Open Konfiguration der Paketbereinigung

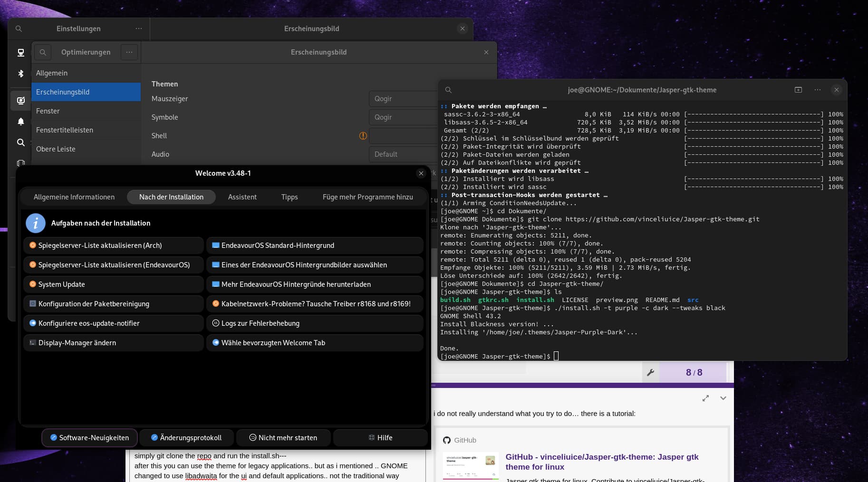[x=114, y=304]
